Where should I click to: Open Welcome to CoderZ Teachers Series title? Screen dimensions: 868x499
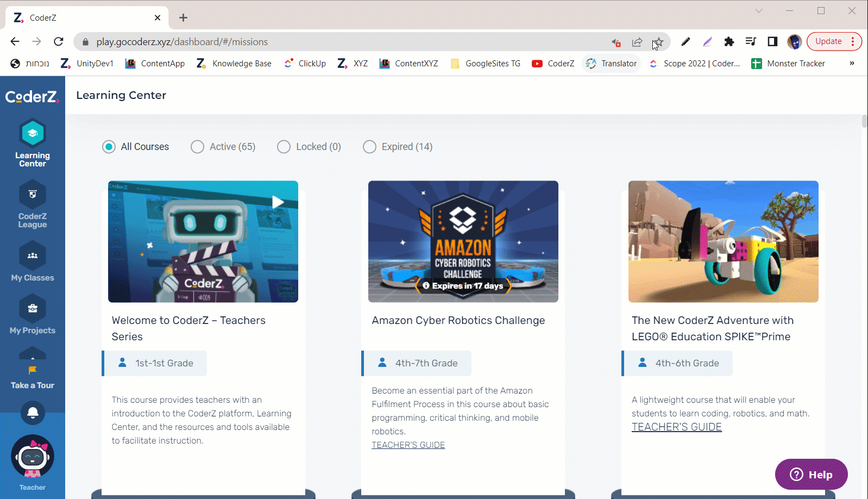pos(188,328)
